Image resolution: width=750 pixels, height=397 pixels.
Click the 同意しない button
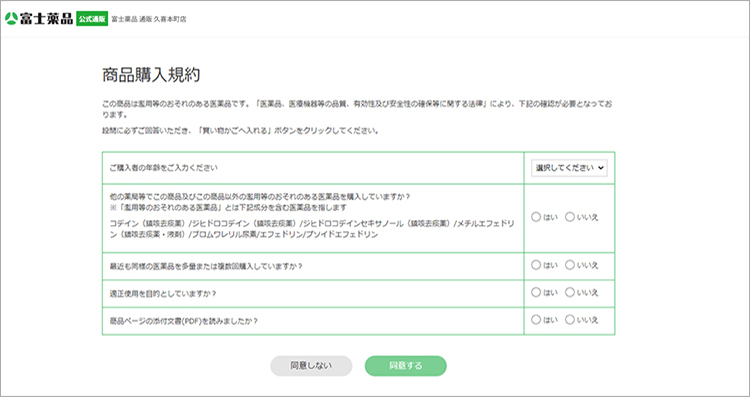pyautogui.click(x=311, y=366)
